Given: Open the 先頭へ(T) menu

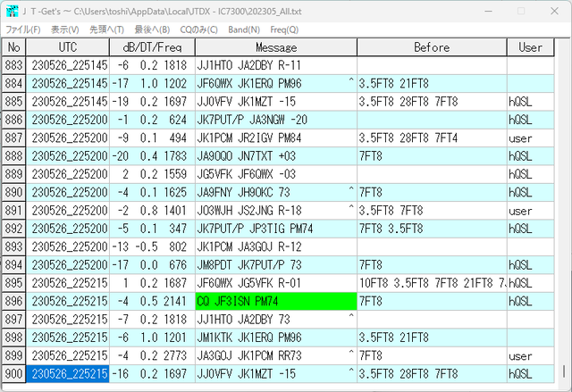Looking at the screenshot, I should pos(107,29).
